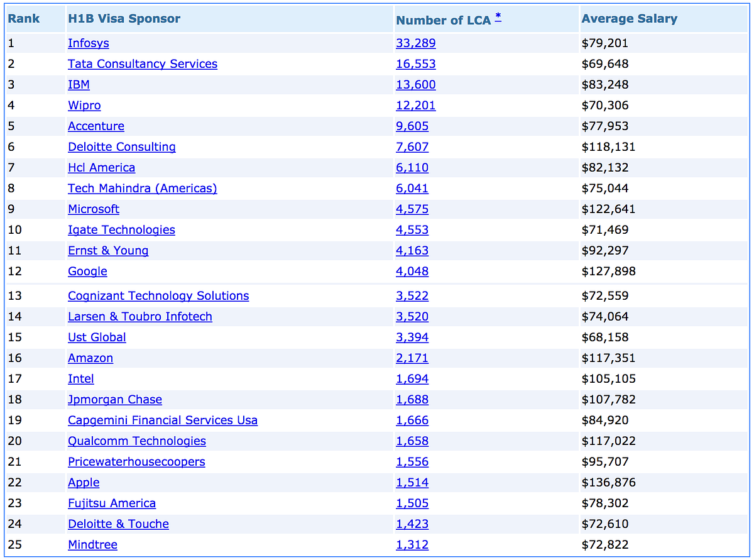754x560 pixels.
Task: Open LCA count 4,575 link
Action: (x=412, y=209)
